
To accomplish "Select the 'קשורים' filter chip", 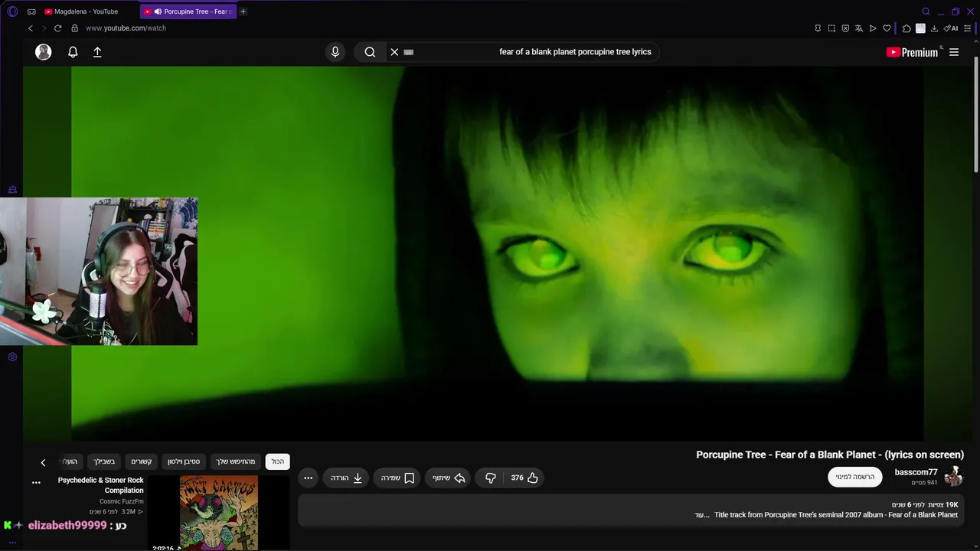I will coord(142,461).
